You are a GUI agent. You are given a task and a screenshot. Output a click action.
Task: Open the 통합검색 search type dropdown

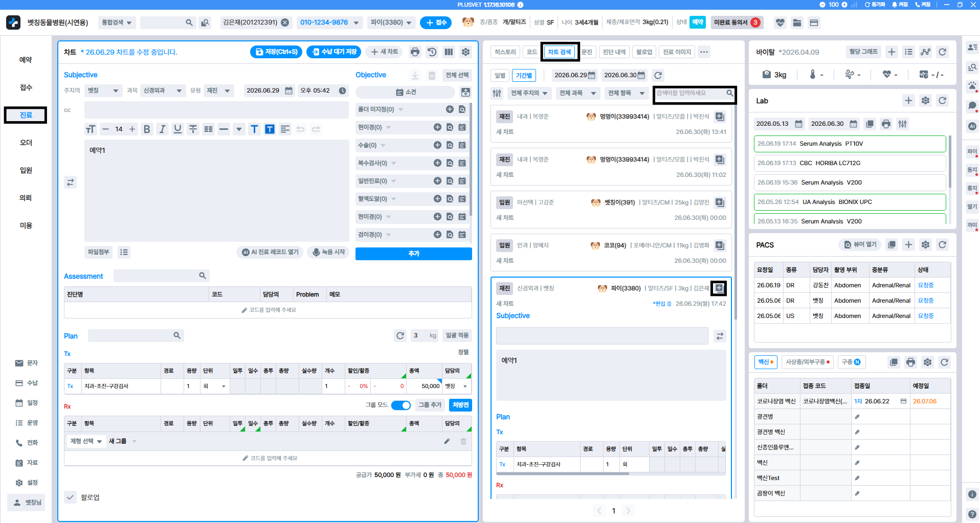(117, 22)
